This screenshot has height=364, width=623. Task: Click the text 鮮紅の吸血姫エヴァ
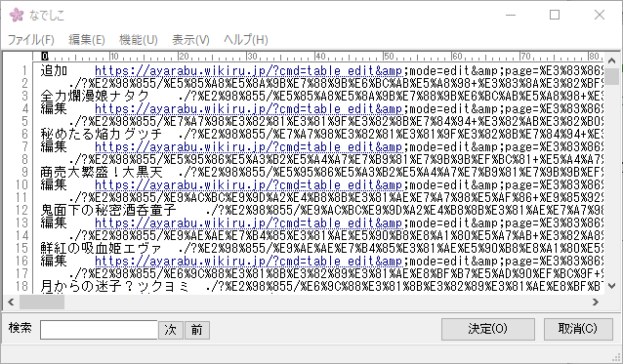click(102, 249)
